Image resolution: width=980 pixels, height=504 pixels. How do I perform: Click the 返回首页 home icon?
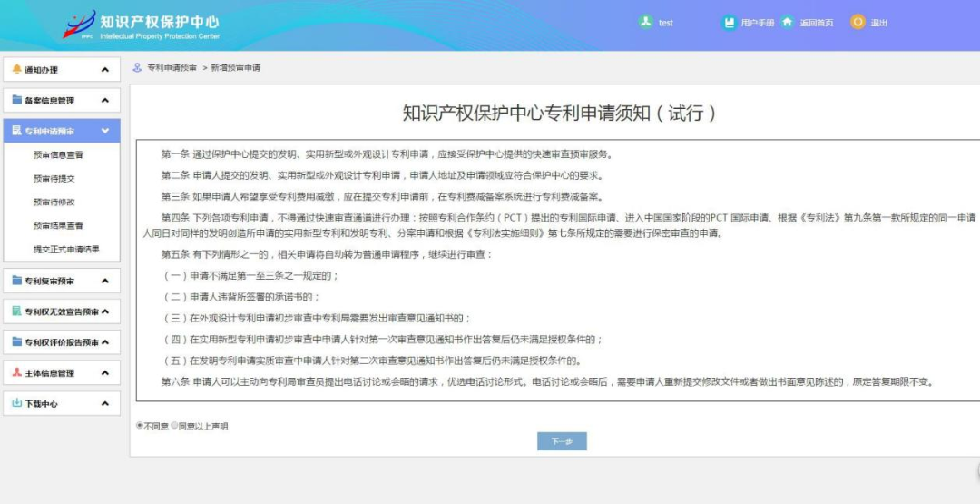point(788,22)
